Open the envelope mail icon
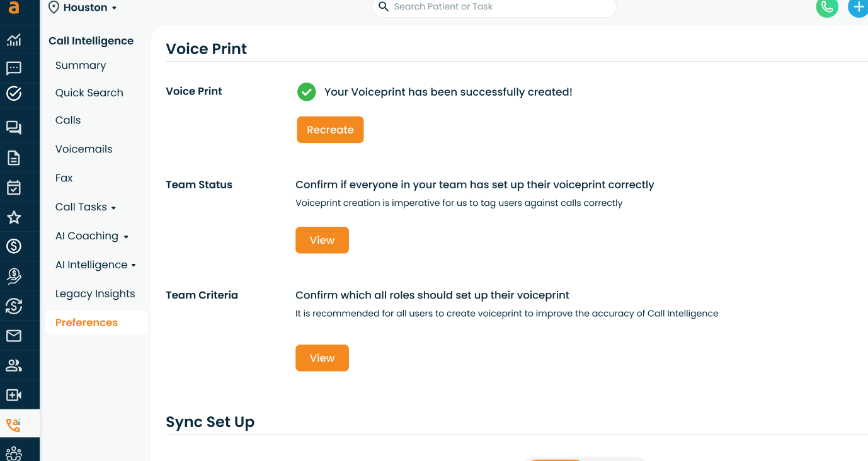Image resolution: width=868 pixels, height=461 pixels. [14, 336]
